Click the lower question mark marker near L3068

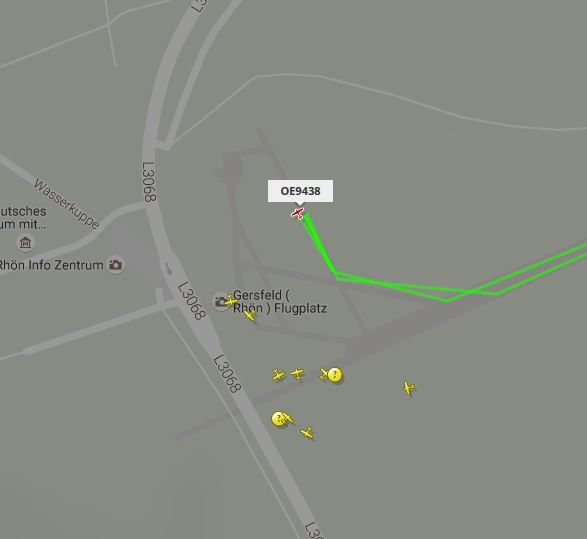pyautogui.click(x=279, y=419)
